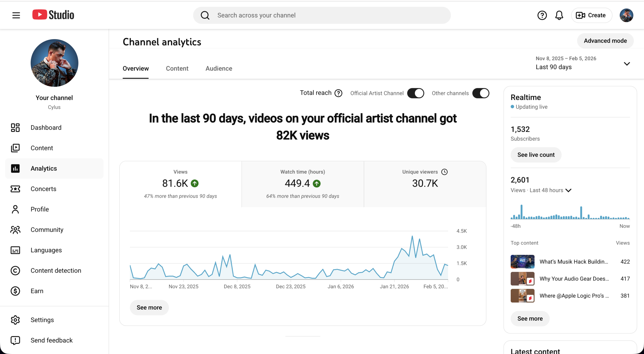Click the Advanced mode button

click(x=605, y=41)
